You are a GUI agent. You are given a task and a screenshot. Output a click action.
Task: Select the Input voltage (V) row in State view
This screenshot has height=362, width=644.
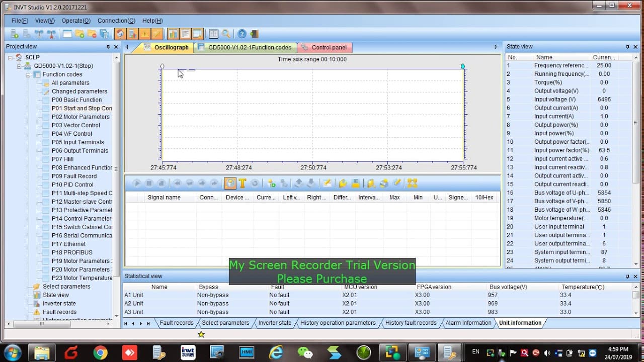pyautogui.click(x=568, y=100)
